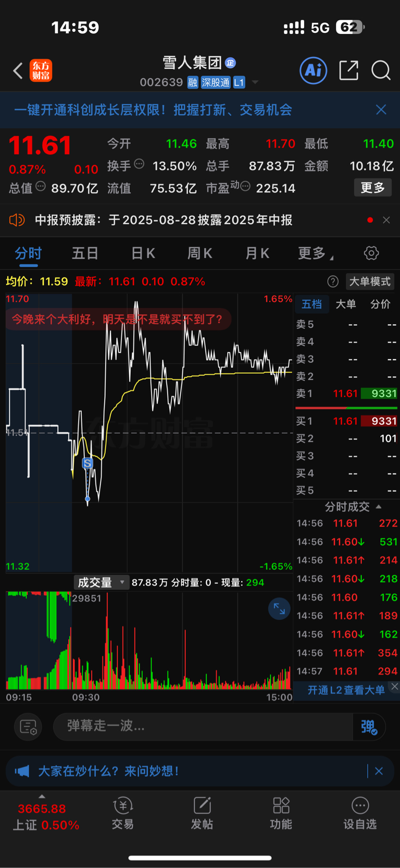
Task: Switch to the 分时 tab
Action: click(x=28, y=253)
